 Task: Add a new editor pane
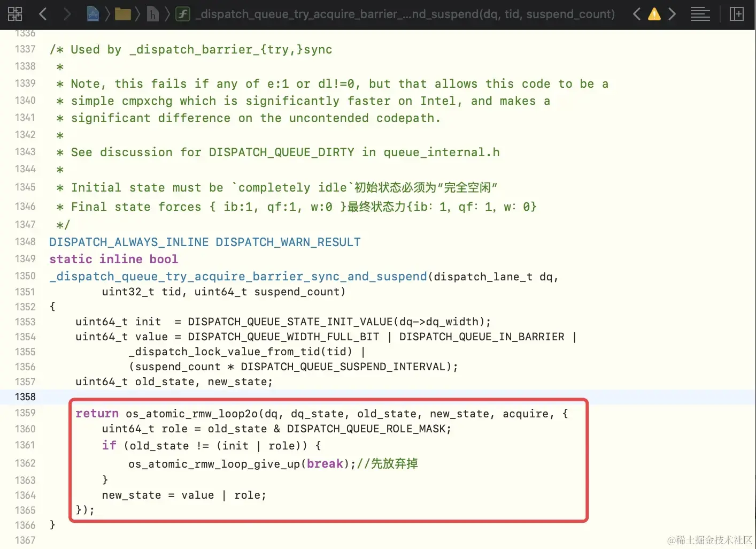coord(737,14)
